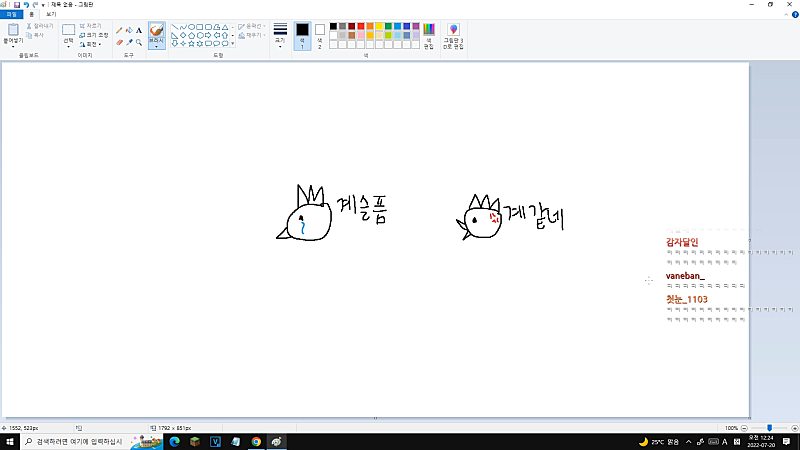Open the File menu tab
Image resolution: width=800 pixels, height=450 pixels.
click(11, 15)
